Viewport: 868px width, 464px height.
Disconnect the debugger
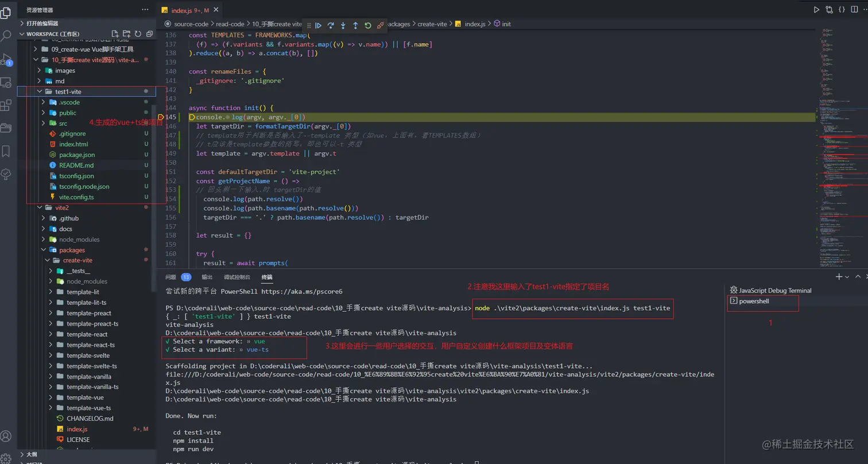pyautogui.click(x=381, y=25)
